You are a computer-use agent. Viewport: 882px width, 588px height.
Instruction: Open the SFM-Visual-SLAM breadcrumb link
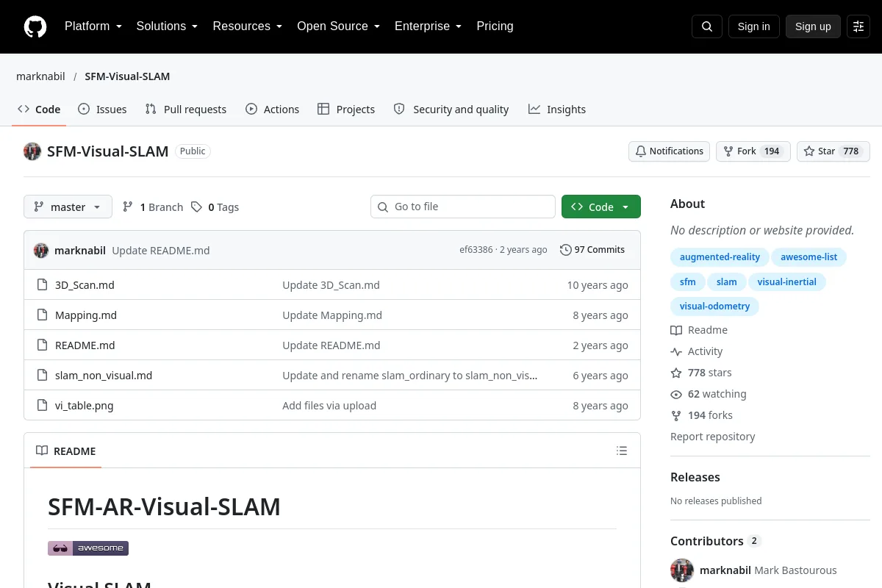[127, 76]
